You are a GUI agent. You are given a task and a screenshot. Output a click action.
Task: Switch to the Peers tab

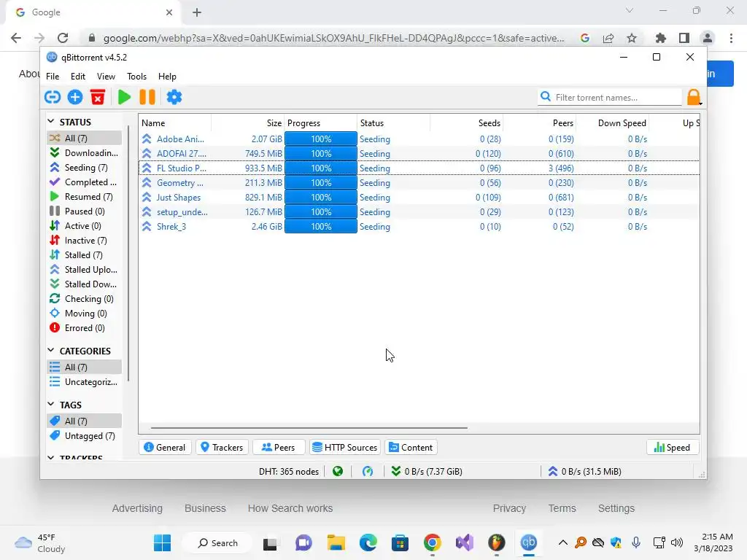[x=279, y=447]
